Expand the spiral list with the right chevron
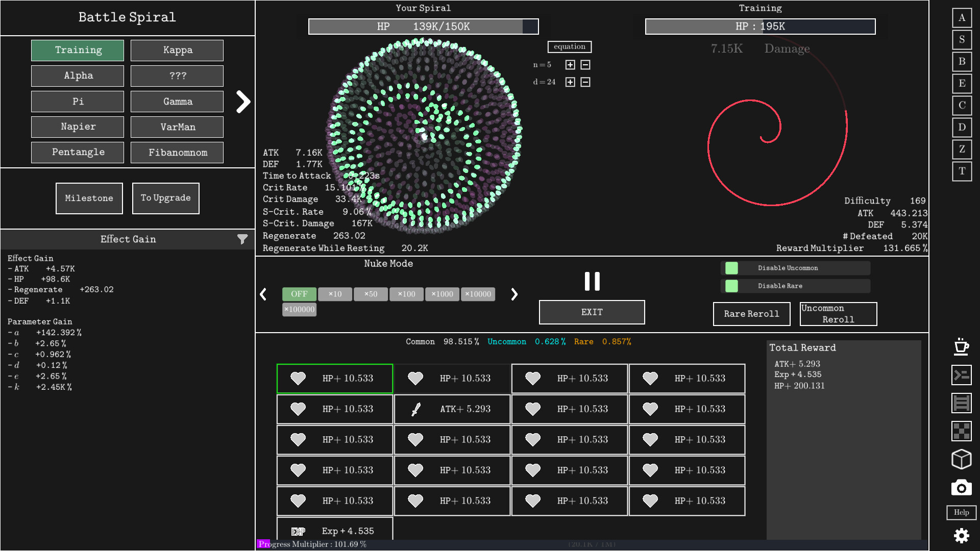980x551 pixels. coord(242,102)
